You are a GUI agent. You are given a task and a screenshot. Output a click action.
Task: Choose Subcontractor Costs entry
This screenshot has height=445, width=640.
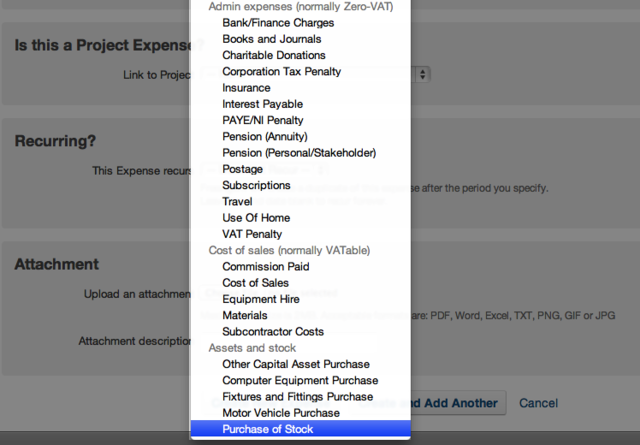coord(273,332)
